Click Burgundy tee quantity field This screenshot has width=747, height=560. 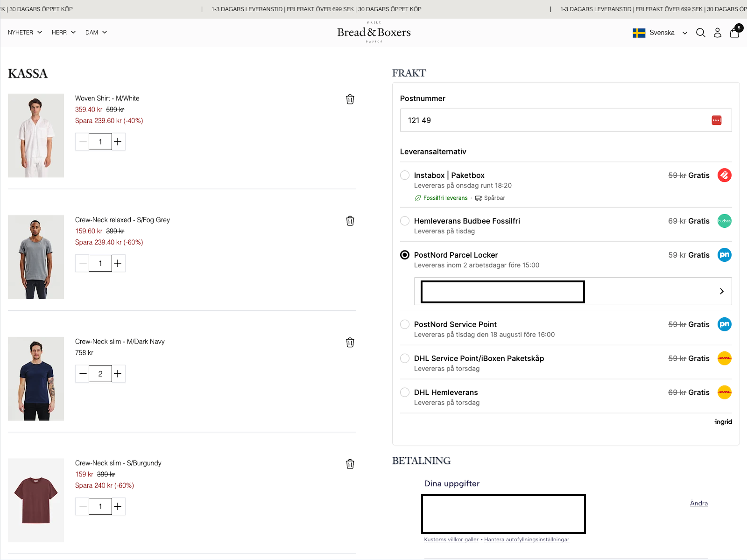pos(100,506)
